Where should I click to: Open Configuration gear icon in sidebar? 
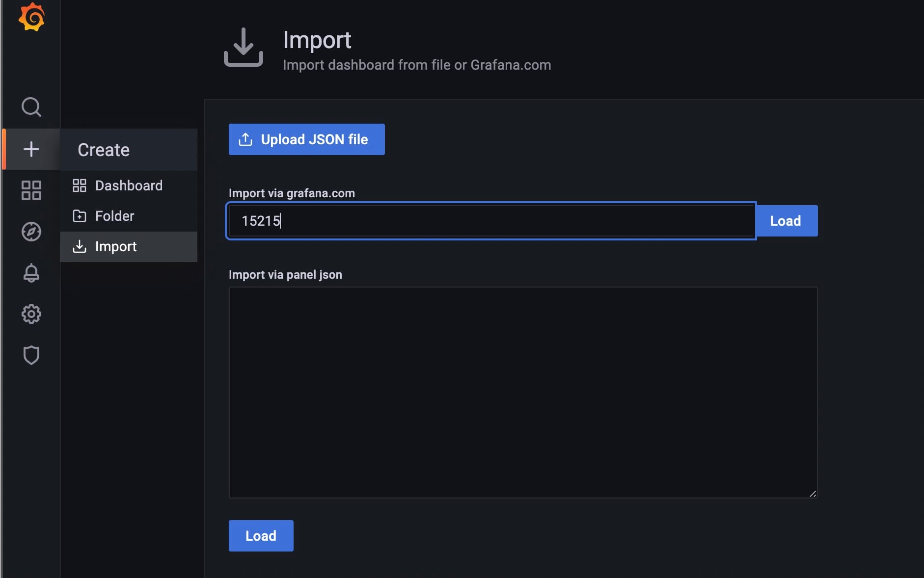(x=31, y=314)
